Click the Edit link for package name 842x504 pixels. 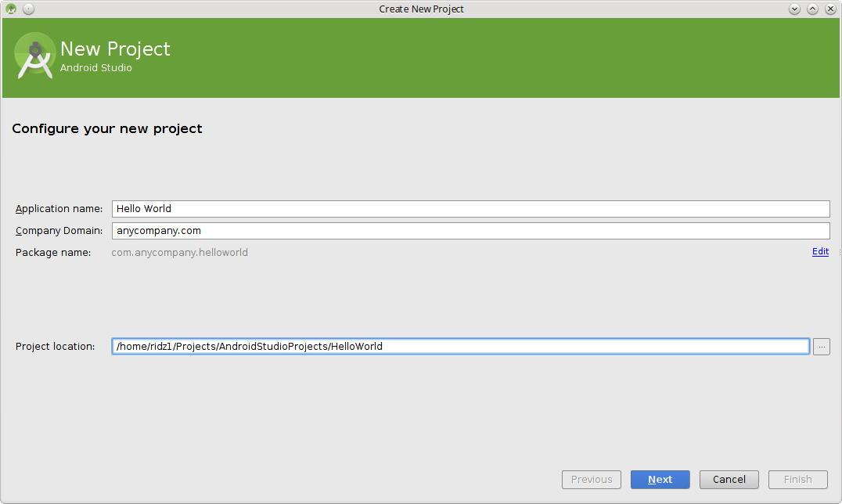tap(820, 251)
